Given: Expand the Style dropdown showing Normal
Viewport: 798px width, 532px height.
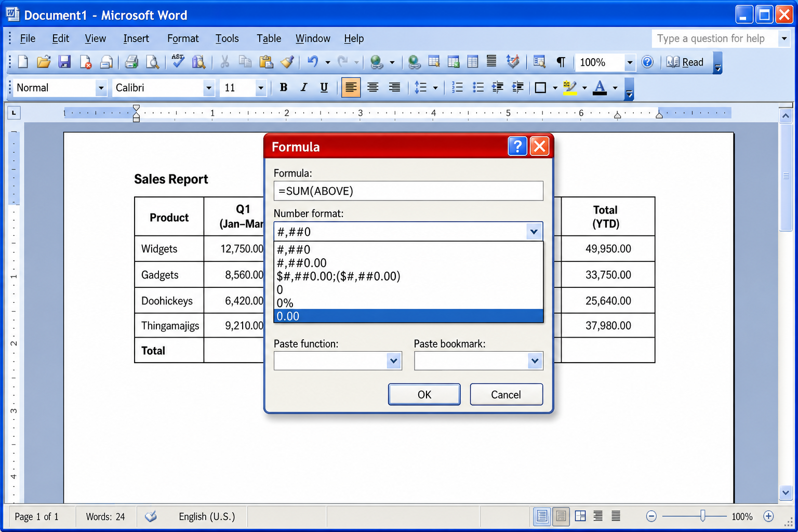Looking at the screenshot, I should pyautogui.click(x=101, y=88).
